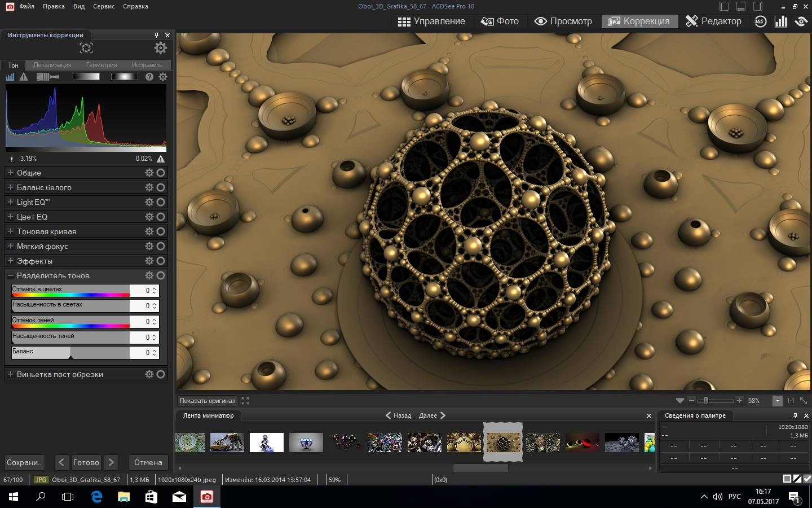
Task: Toggle the Баланс белого enable circle
Action: 161,187
